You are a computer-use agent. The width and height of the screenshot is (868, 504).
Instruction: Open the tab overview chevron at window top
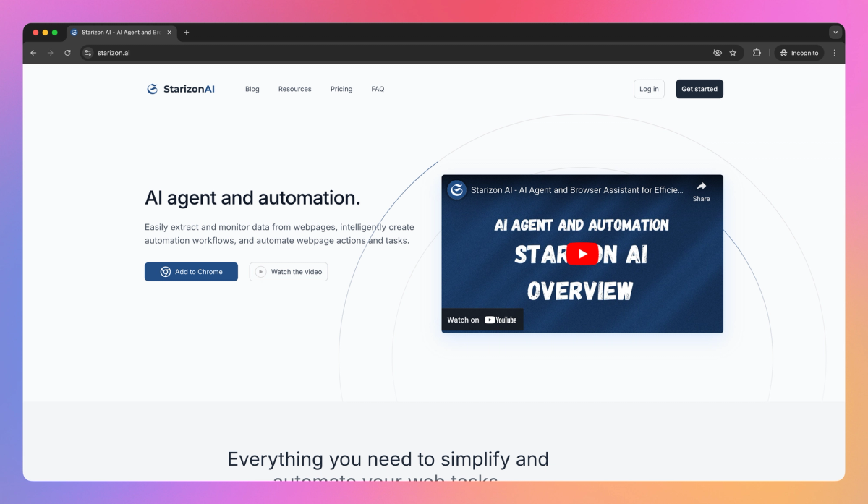[x=835, y=32]
